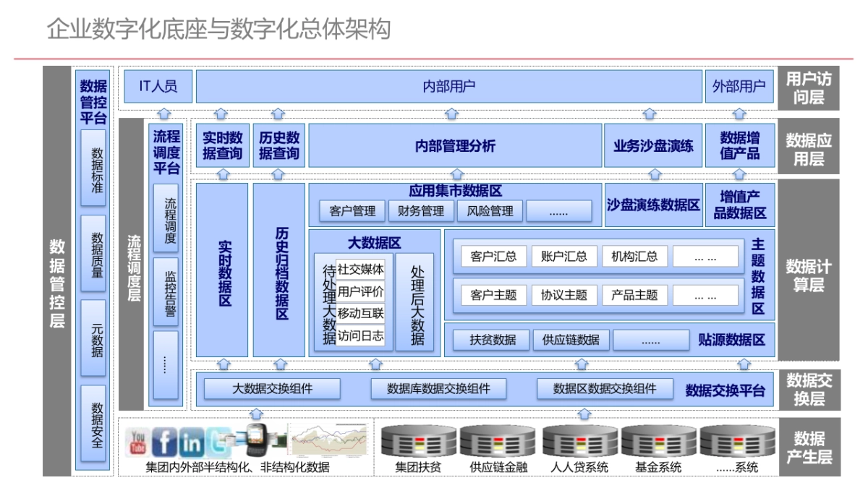The width and height of the screenshot is (868, 488).
Task: Click the smartphone icon beside the social media icons
Action: [x=255, y=439]
